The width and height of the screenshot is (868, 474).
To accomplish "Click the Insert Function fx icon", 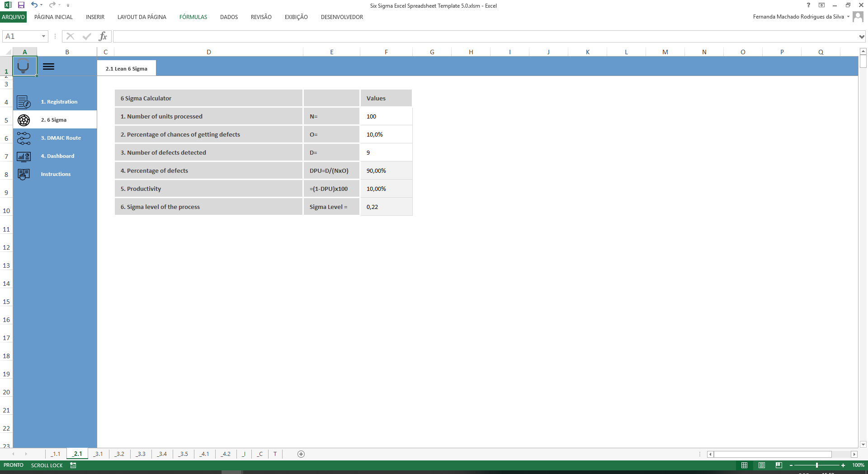I will pyautogui.click(x=103, y=36).
